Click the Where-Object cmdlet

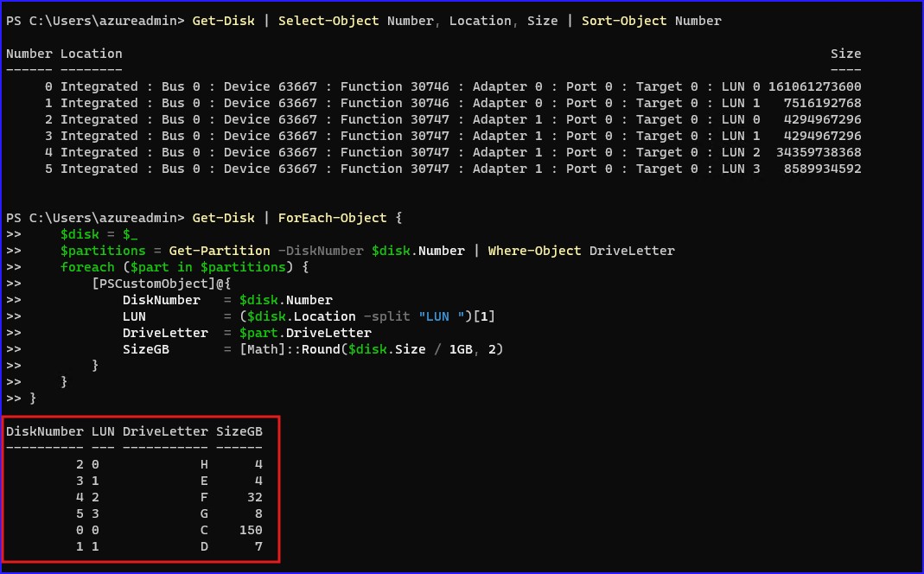(534, 251)
